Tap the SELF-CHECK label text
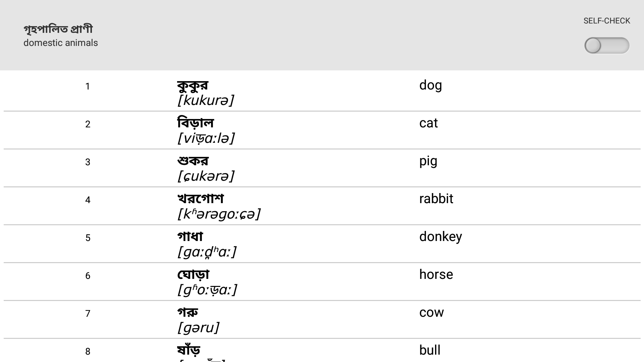The width and height of the screenshot is (644, 362). tap(606, 20)
